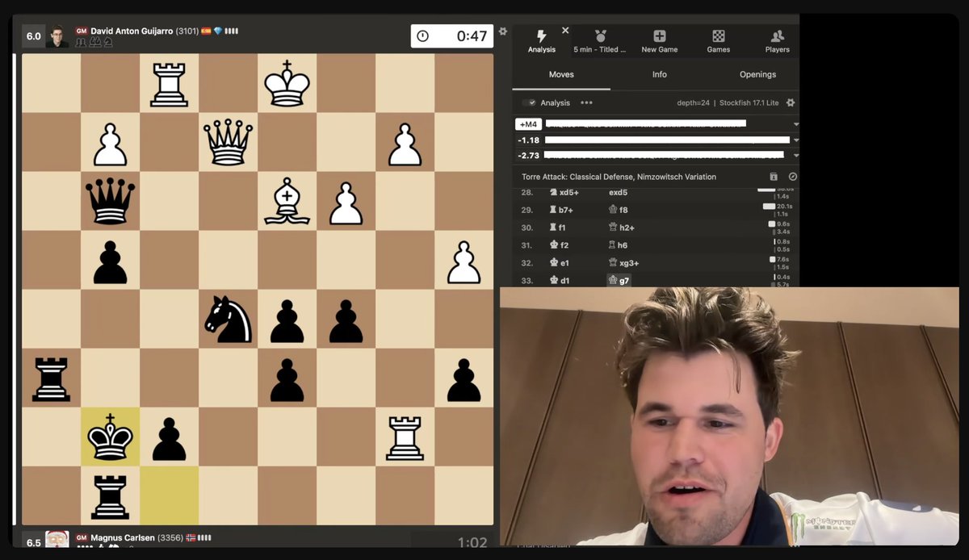Viewport: 969px width, 560px height.
Task: Click the GM badge before David Anton Guijarro
Action: tap(81, 31)
